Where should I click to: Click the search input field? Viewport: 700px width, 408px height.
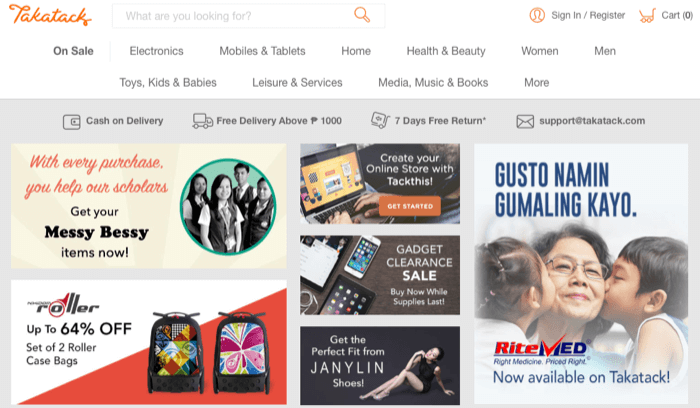(248, 16)
